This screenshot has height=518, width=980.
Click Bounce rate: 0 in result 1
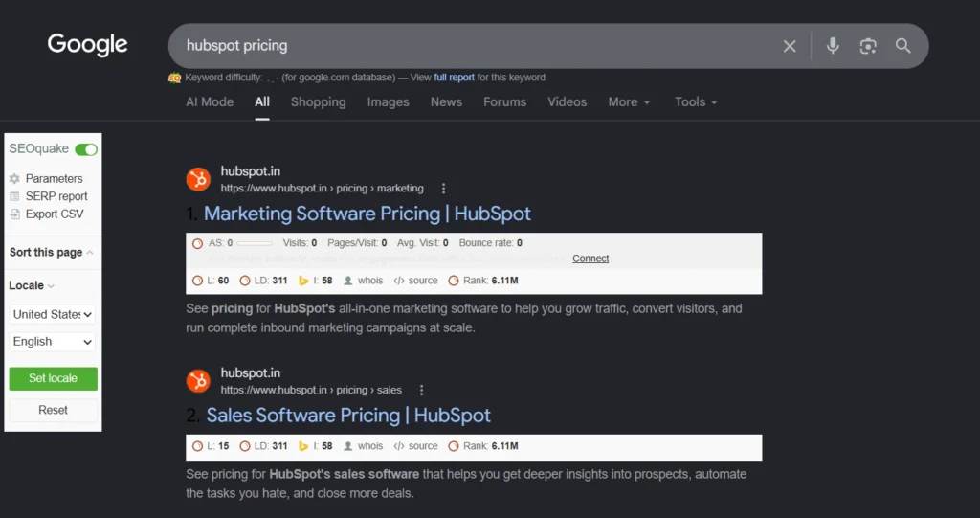pyautogui.click(x=491, y=243)
